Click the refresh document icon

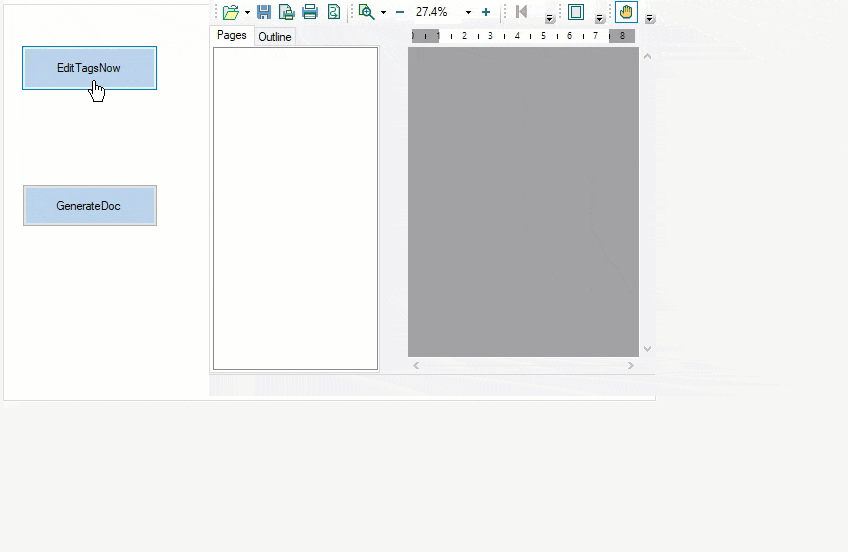click(334, 12)
